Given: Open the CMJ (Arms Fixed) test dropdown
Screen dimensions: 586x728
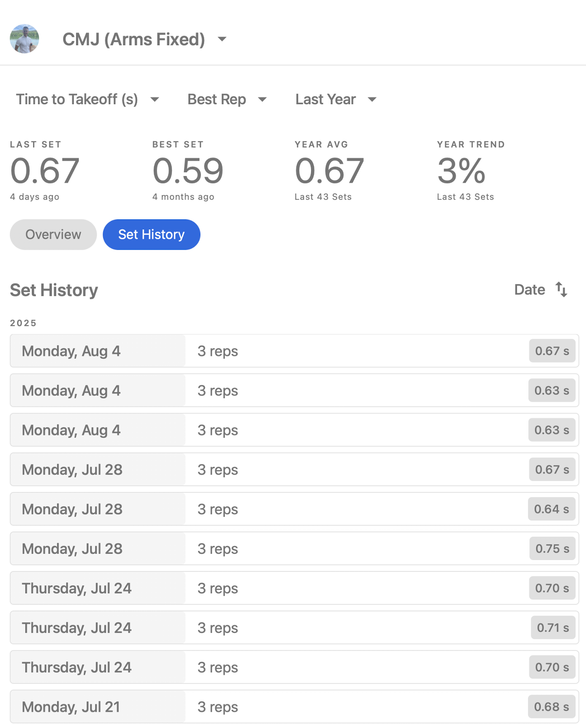Looking at the screenshot, I should 145,39.
